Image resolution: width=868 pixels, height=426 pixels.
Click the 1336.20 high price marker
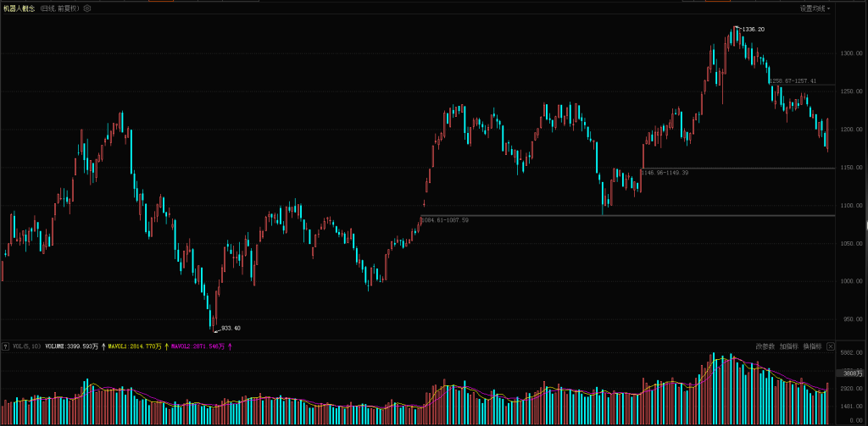click(752, 30)
